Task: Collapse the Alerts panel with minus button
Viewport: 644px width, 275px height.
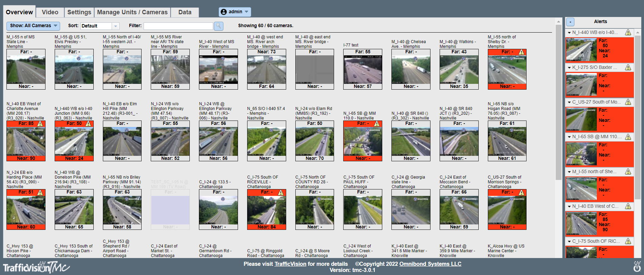Action: click(x=570, y=22)
